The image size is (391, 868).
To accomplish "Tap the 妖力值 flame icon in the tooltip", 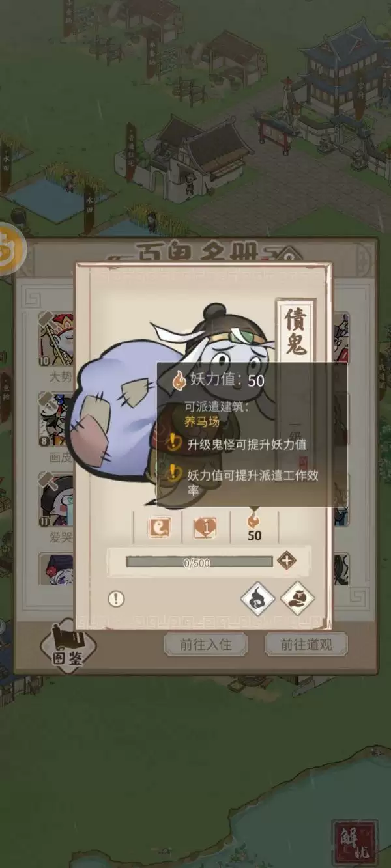I will tap(178, 380).
